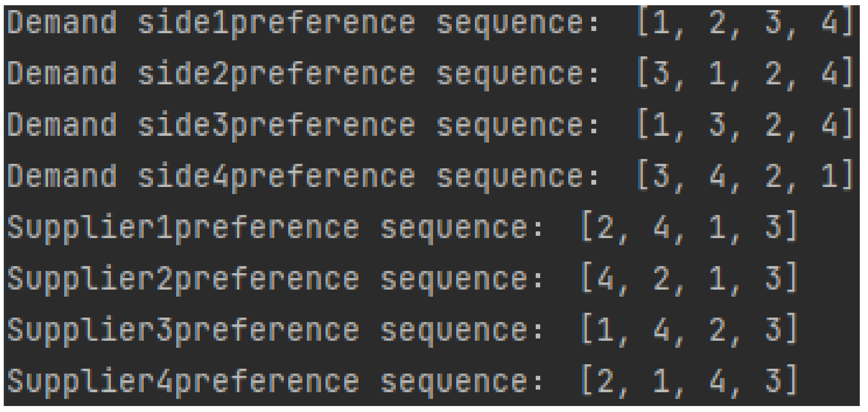The image size is (868, 412).
Task: Click the 'Supplier4preference' text
Action: (183, 381)
